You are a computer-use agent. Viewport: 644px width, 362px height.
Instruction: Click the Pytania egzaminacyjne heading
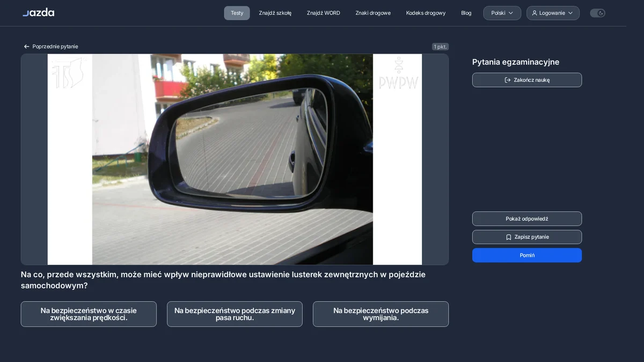click(516, 62)
